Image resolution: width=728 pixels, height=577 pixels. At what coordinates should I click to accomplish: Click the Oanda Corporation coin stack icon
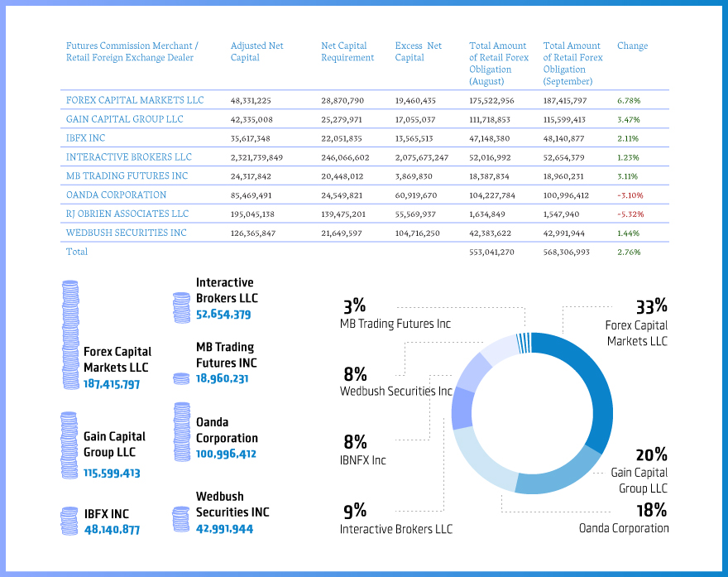pos(182,431)
